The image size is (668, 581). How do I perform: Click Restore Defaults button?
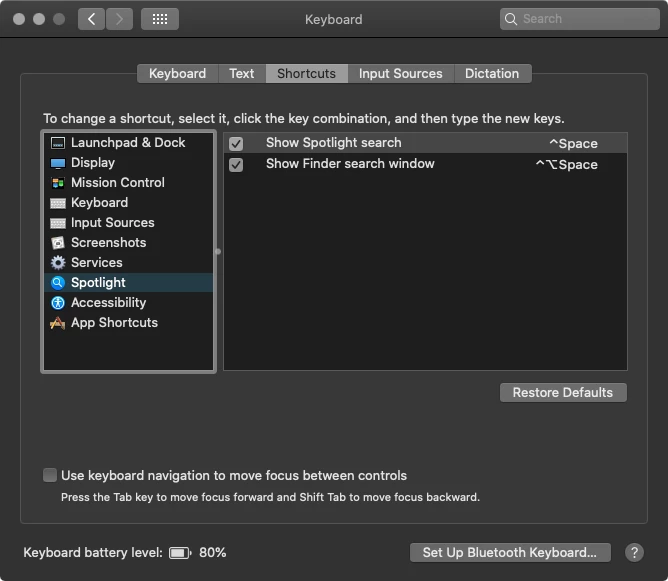(563, 392)
